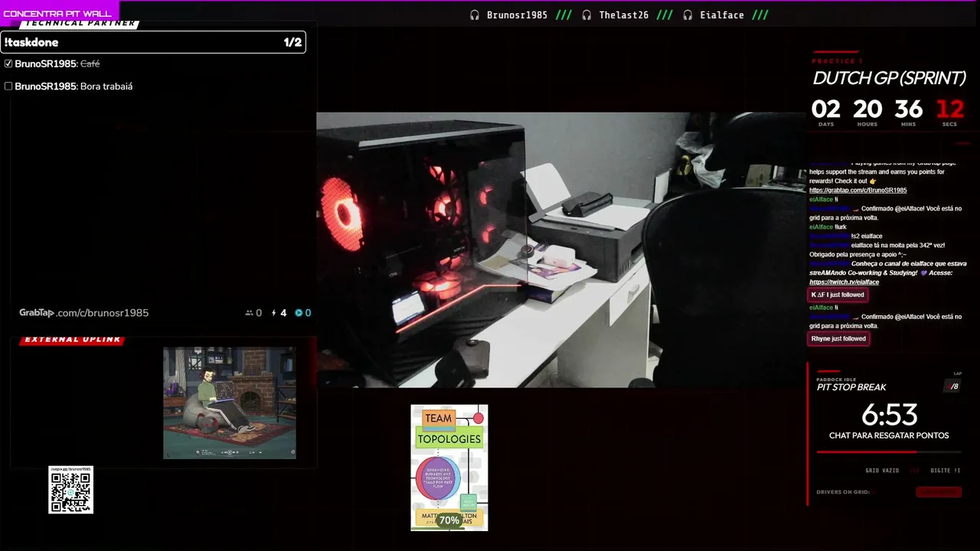Click the 'BrunoSR1985: Café' task text
The image size is (980, 551).
57,64
